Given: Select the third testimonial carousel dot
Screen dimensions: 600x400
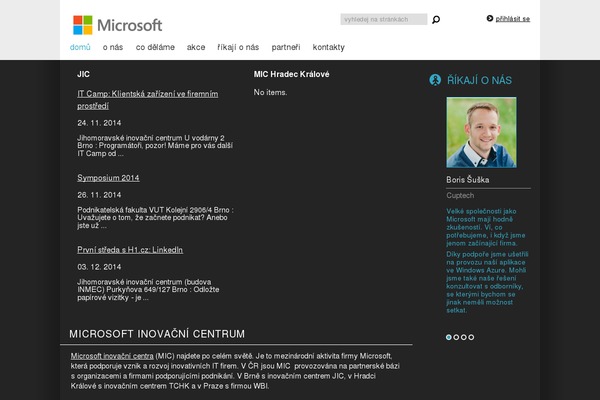Looking at the screenshot, I should (464, 337).
